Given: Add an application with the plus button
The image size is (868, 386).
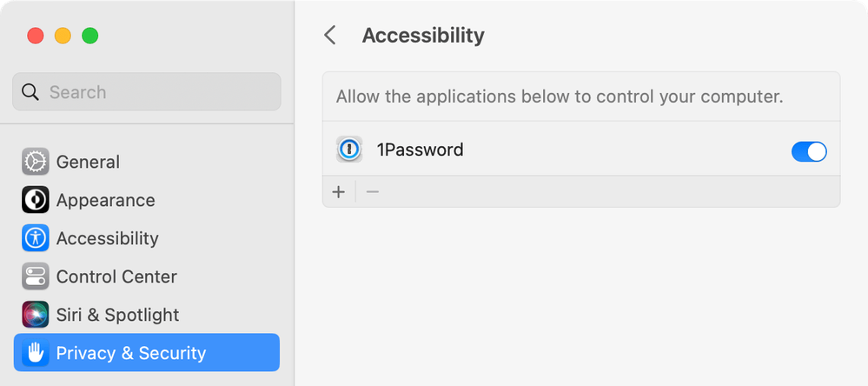Looking at the screenshot, I should [x=339, y=192].
